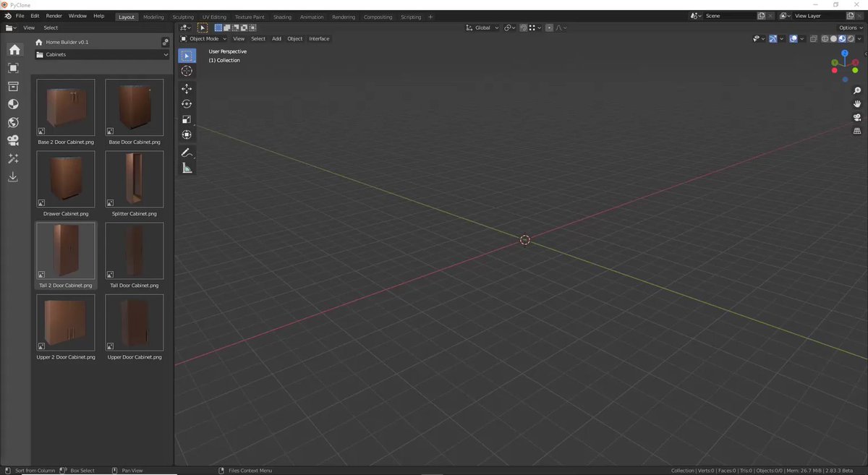The height and width of the screenshot is (475, 868).
Task: Select the frame/room icon in left sidebar
Action: coord(13,68)
